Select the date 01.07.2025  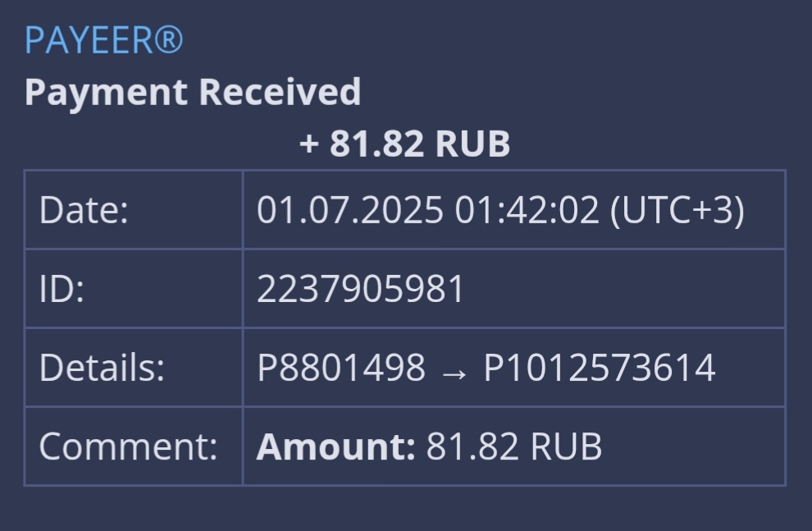[x=350, y=210]
